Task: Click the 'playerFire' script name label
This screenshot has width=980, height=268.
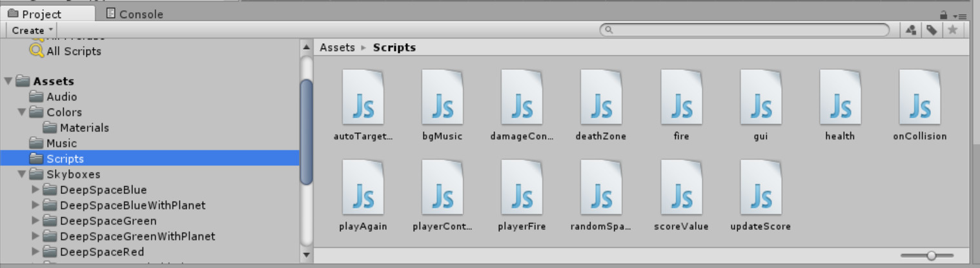Action: pyautogui.click(x=522, y=227)
